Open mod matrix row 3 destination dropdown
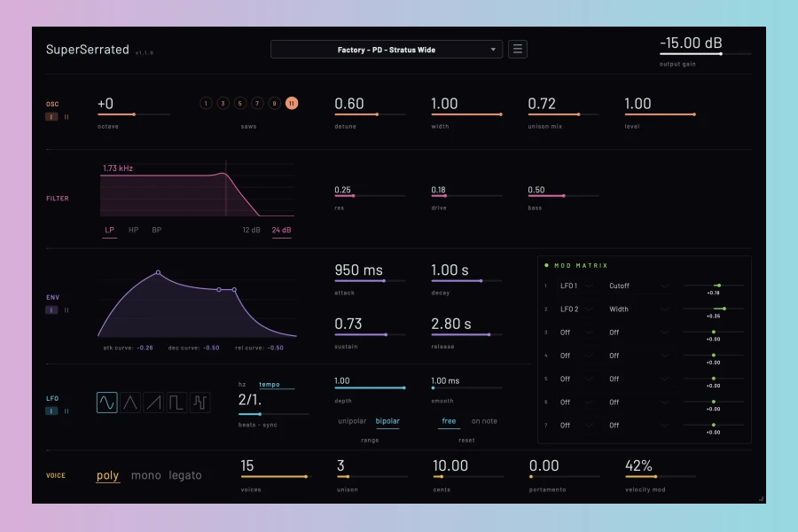This screenshot has width=798, height=532. pos(638,332)
